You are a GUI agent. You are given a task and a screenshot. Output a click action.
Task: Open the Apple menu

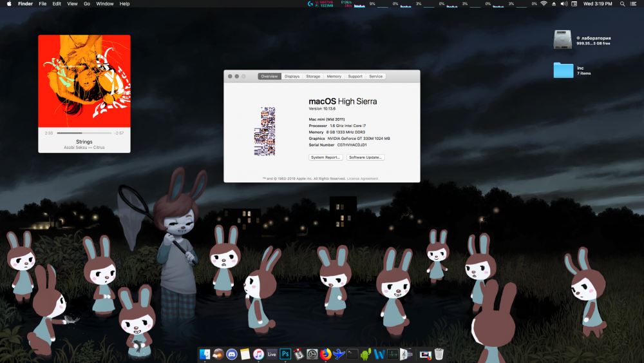coord(9,4)
